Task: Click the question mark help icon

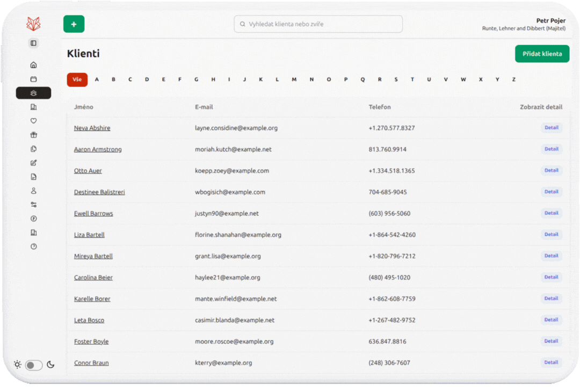Action: pos(33,246)
